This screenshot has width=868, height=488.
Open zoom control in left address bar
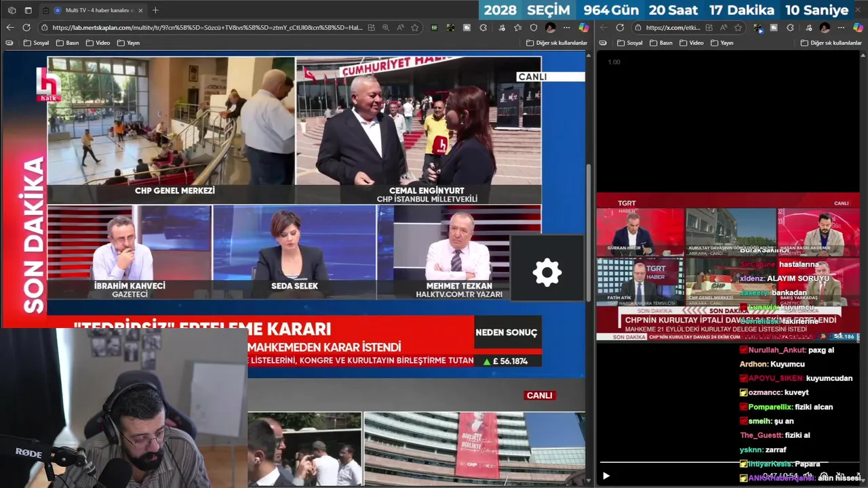[386, 28]
